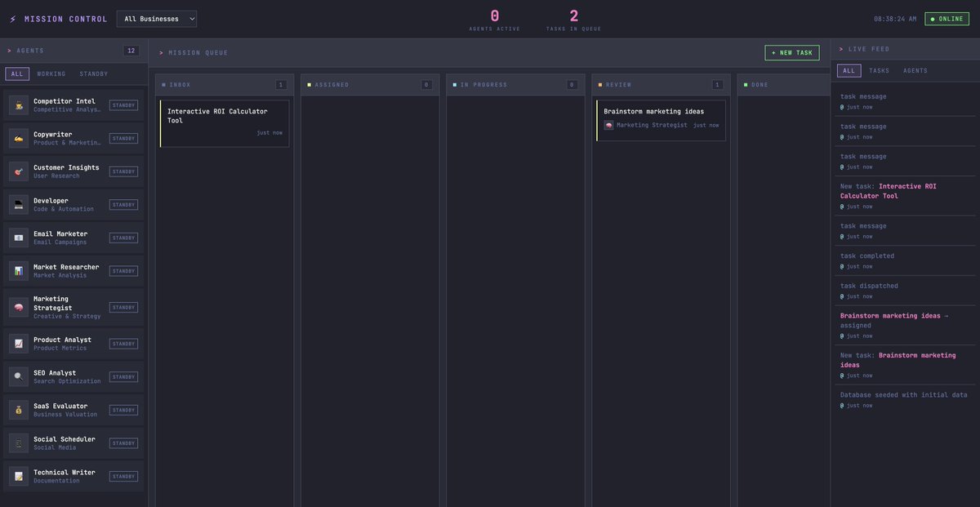The width and height of the screenshot is (980, 507).
Task: Click the Developer agent laptop icon
Action: 19,204
